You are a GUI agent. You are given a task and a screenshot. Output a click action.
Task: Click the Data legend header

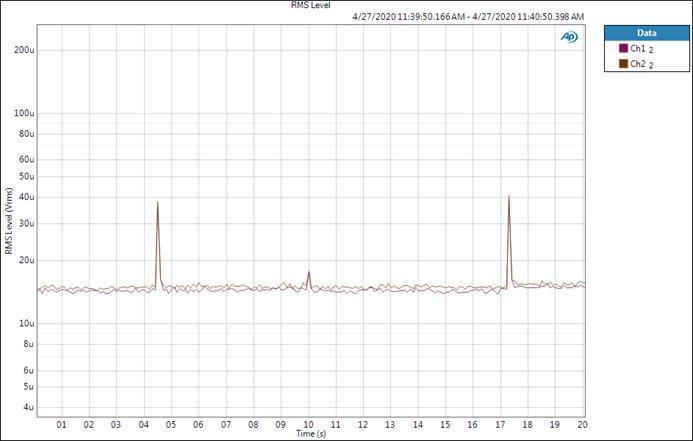point(647,33)
